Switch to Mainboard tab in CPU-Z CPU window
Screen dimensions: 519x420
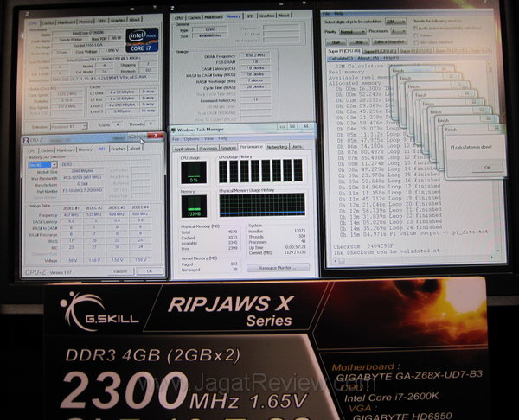click(67, 22)
